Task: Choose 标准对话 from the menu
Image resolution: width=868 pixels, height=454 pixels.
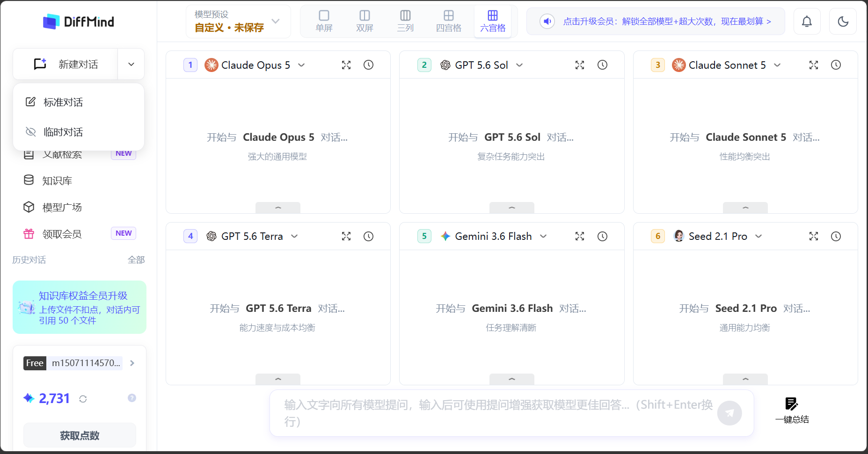Action: pos(79,102)
